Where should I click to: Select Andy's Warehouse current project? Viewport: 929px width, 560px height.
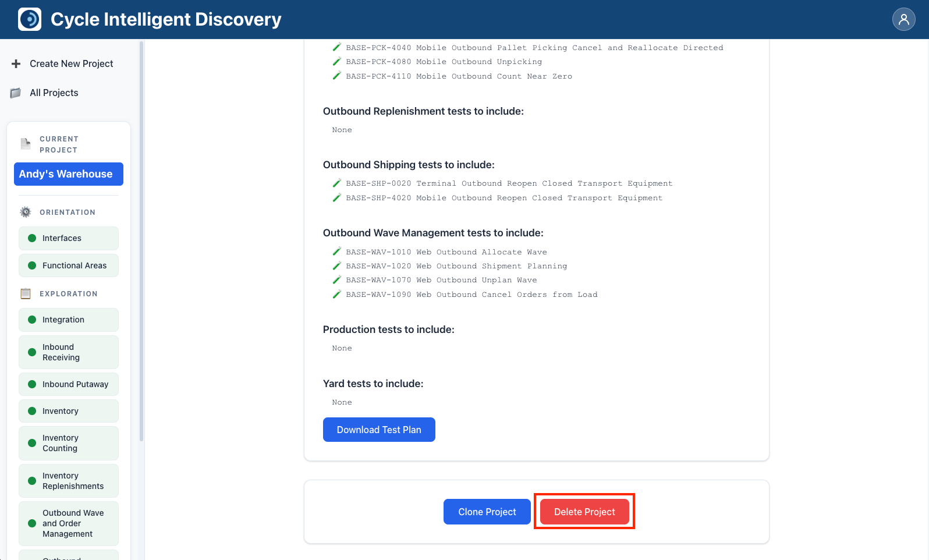(69, 174)
